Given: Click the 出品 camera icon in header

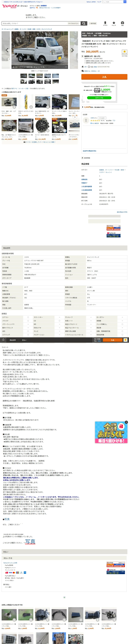Looking at the screenshot, I should click(x=122, y=23).
